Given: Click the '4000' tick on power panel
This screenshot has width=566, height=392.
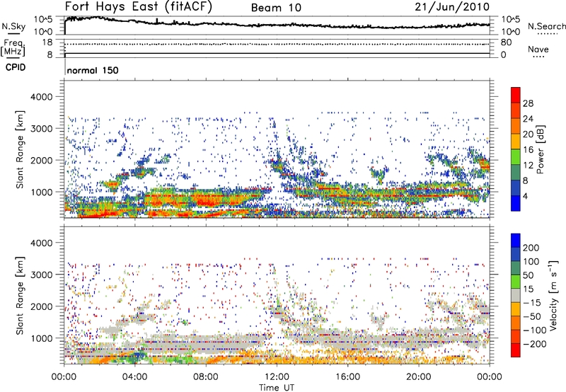Looking at the screenshot, I should point(41,97).
